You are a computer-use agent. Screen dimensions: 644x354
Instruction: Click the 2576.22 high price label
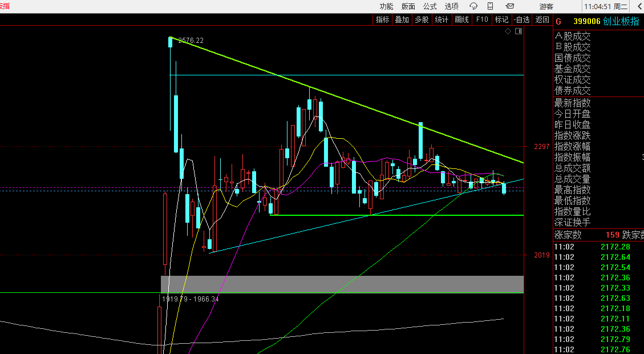(x=191, y=41)
